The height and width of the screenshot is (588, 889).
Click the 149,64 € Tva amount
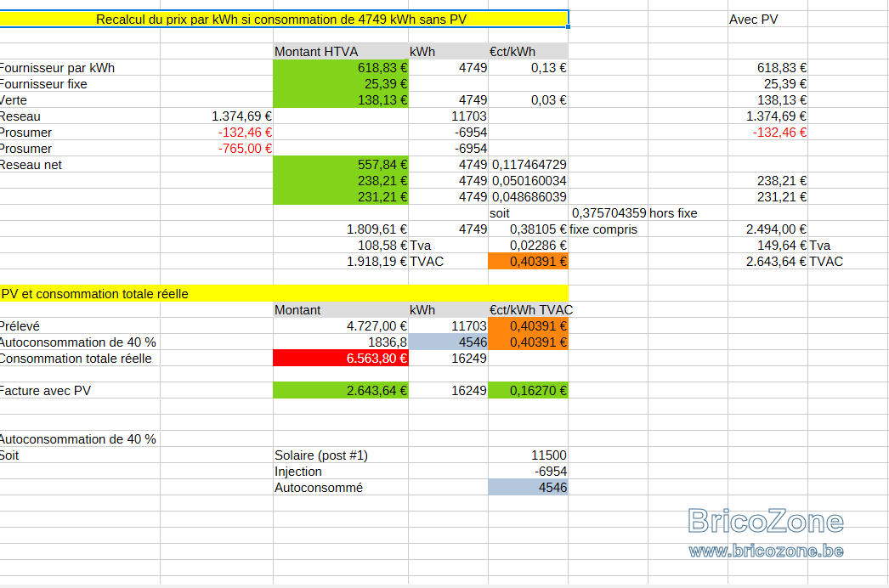pyautogui.click(x=767, y=246)
